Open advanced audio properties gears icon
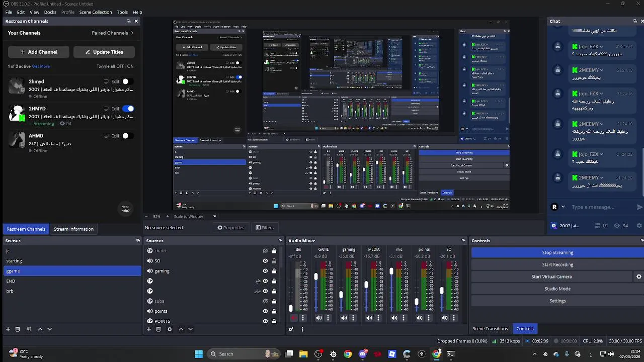This screenshot has width=644, height=362. point(291,329)
